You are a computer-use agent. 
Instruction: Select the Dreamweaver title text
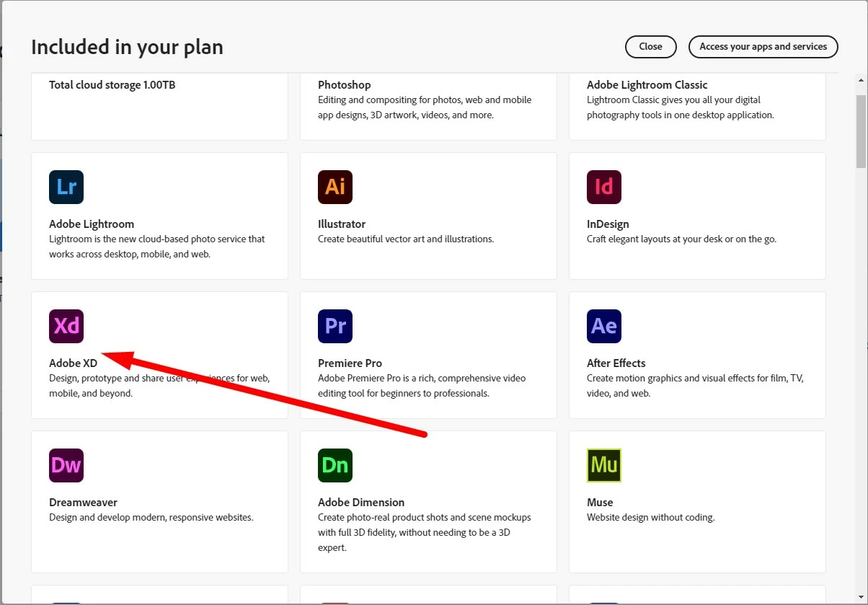point(83,503)
